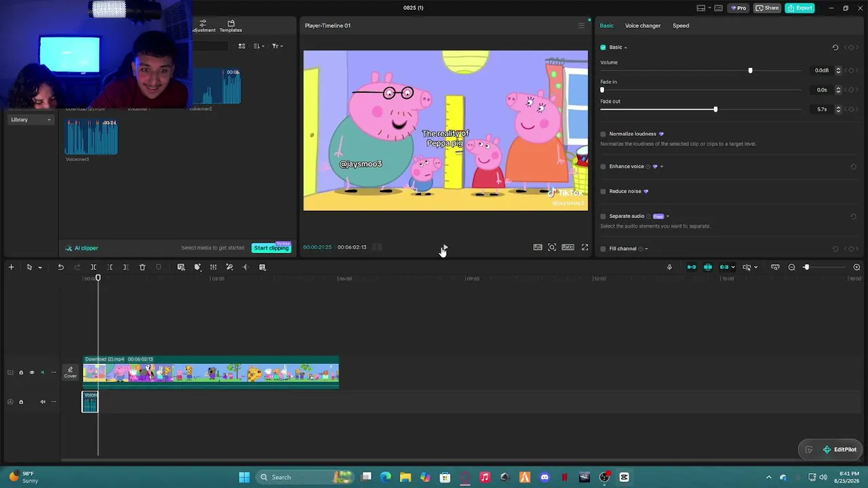Open the selection tool mode dropdown arrow

40,267
